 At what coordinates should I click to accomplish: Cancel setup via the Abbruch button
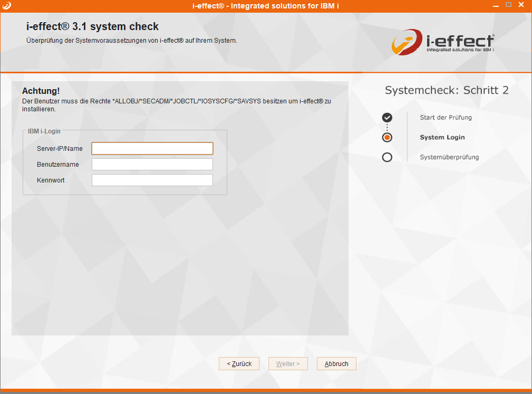click(x=336, y=364)
